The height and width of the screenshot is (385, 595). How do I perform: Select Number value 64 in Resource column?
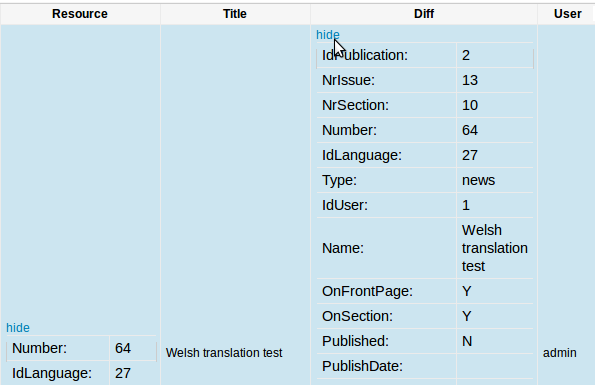coord(123,348)
